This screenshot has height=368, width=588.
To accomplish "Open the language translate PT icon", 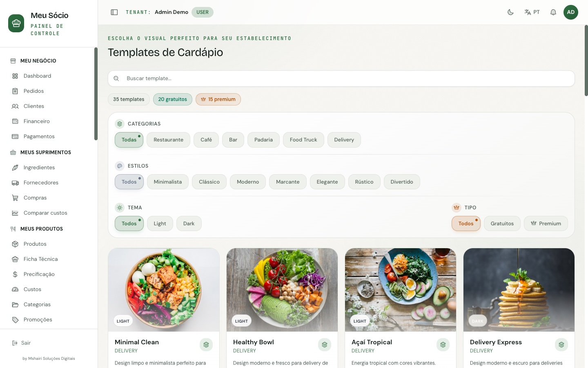I will [x=532, y=12].
